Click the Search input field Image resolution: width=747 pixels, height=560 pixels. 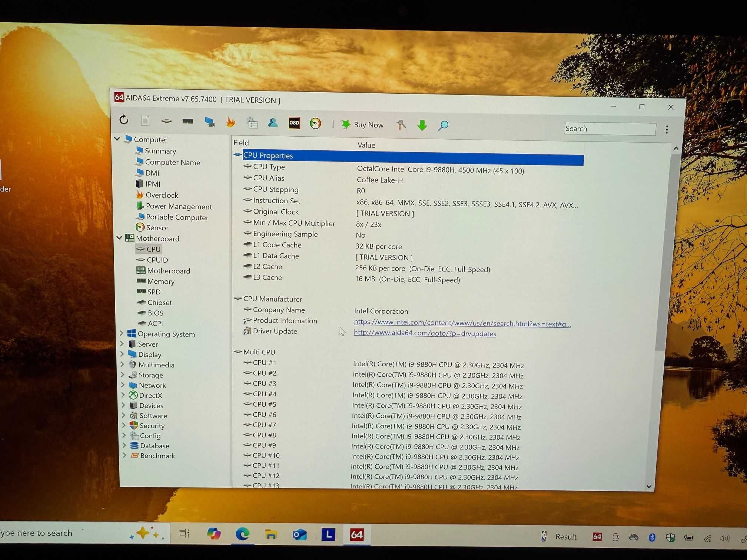(x=610, y=129)
